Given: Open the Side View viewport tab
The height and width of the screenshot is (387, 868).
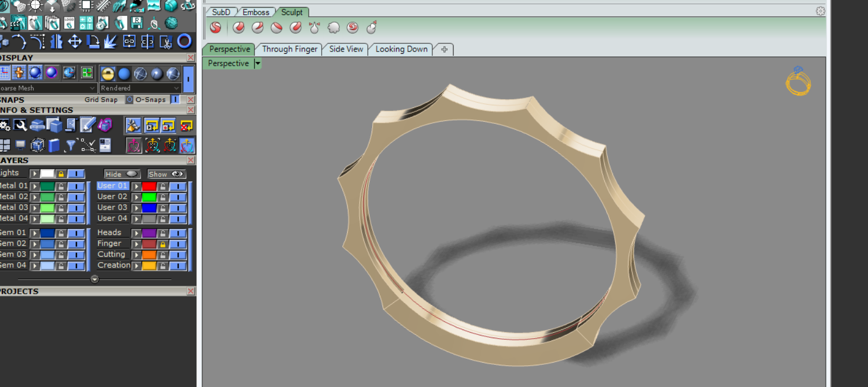Looking at the screenshot, I should pyautogui.click(x=346, y=49).
